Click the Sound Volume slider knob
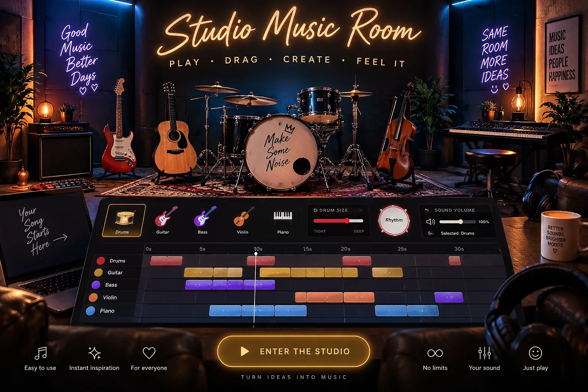The height and width of the screenshot is (392, 588). 461,222
